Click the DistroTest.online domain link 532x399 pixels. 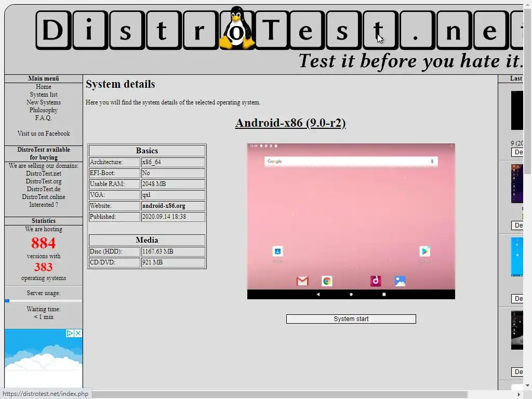pyautogui.click(x=44, y=197)
